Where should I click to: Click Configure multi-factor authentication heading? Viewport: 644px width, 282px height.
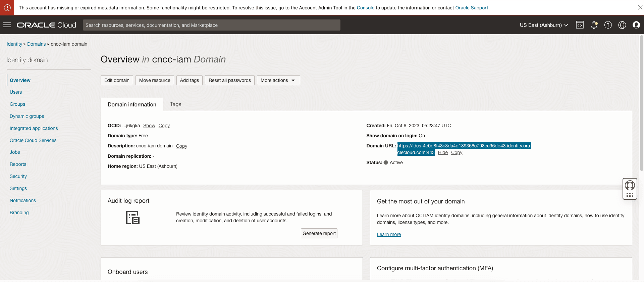click(x=435, y=268)
